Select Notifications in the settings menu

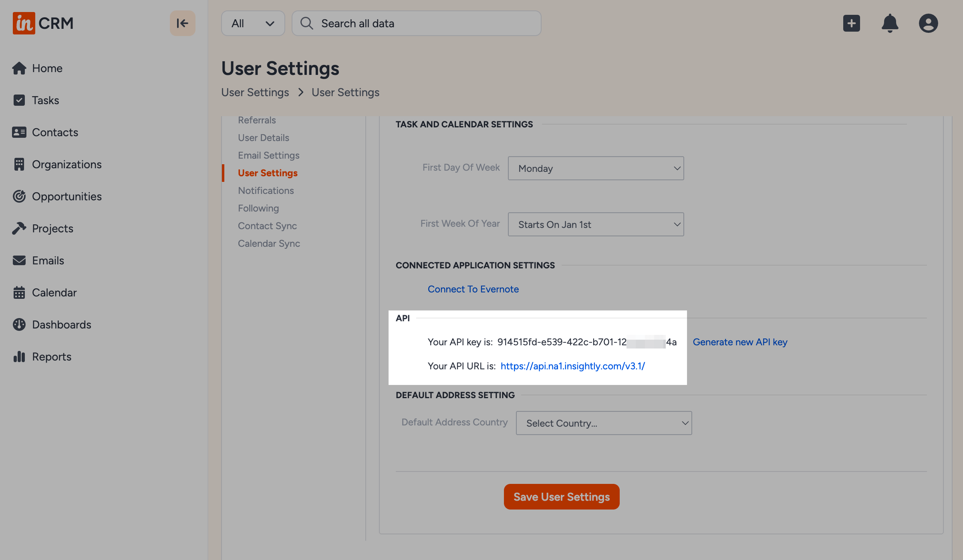(x=266, y=191)
